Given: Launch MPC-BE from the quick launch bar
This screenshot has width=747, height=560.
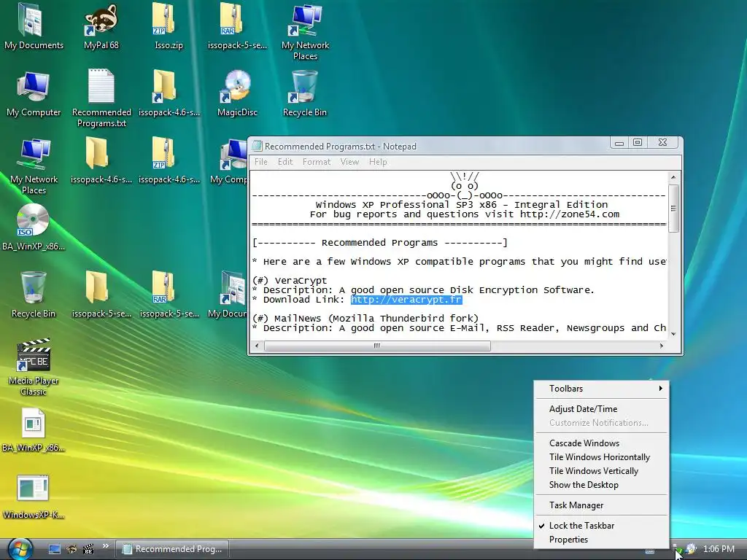Looking at the screenshot, I should (x=88, y=549).
